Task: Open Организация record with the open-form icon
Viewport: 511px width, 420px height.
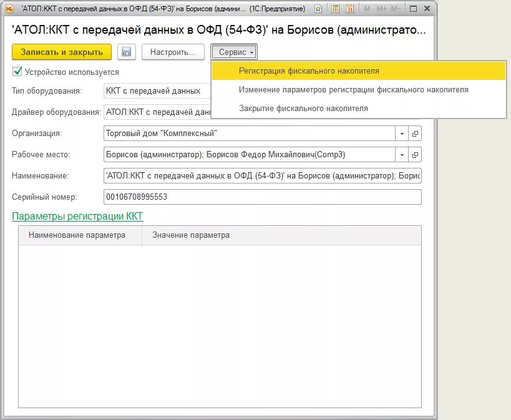Action: point(415,134)
